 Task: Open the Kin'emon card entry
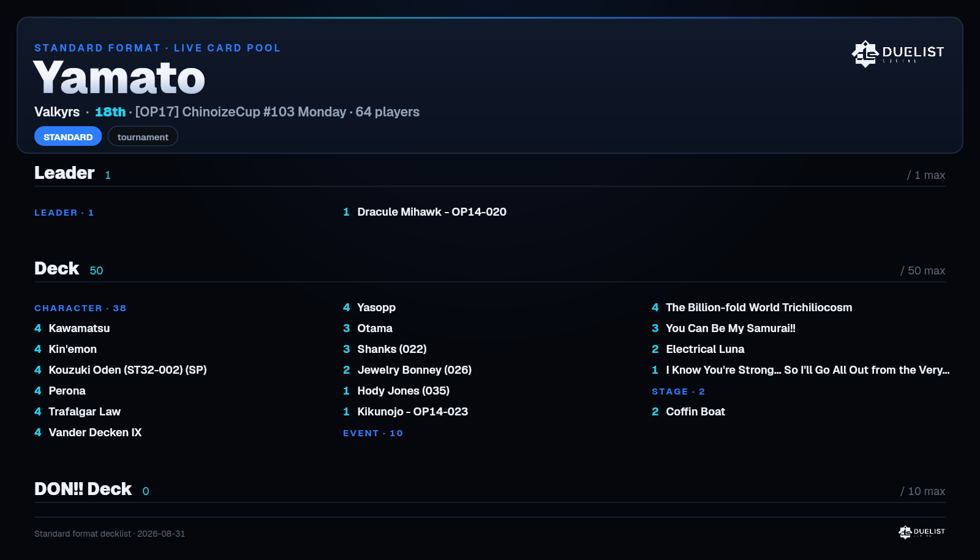[x=66, y=349]
